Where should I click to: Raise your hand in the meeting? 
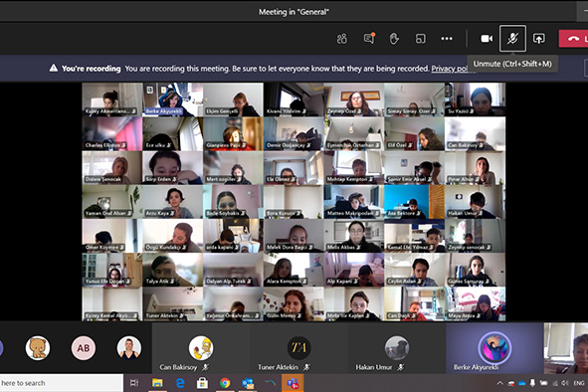(x=394, y=39)
